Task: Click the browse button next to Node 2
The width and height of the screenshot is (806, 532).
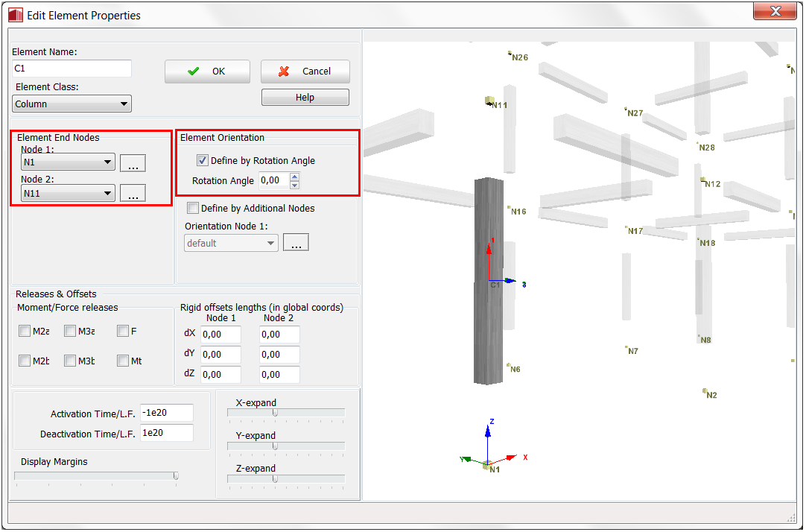Action: pyautogui.click(x=133, y=194)
